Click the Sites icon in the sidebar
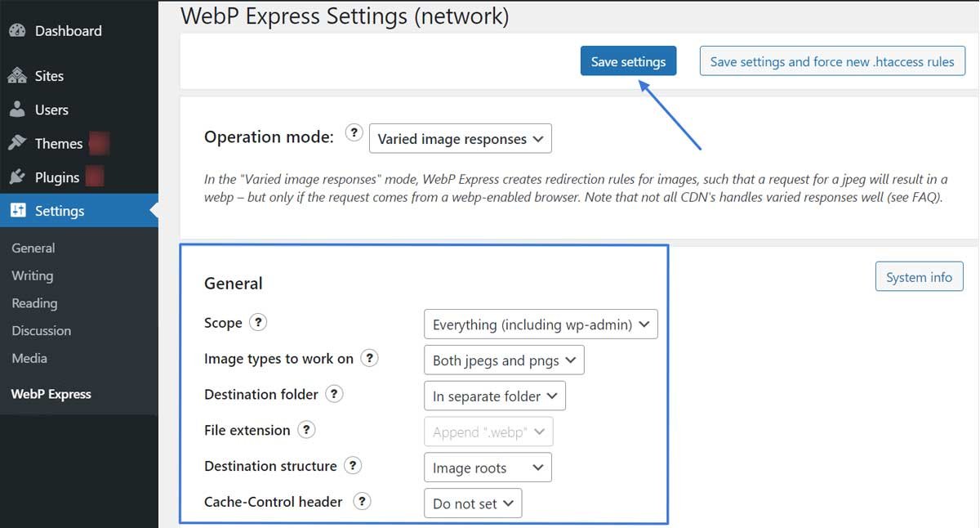 pos(18,76)
